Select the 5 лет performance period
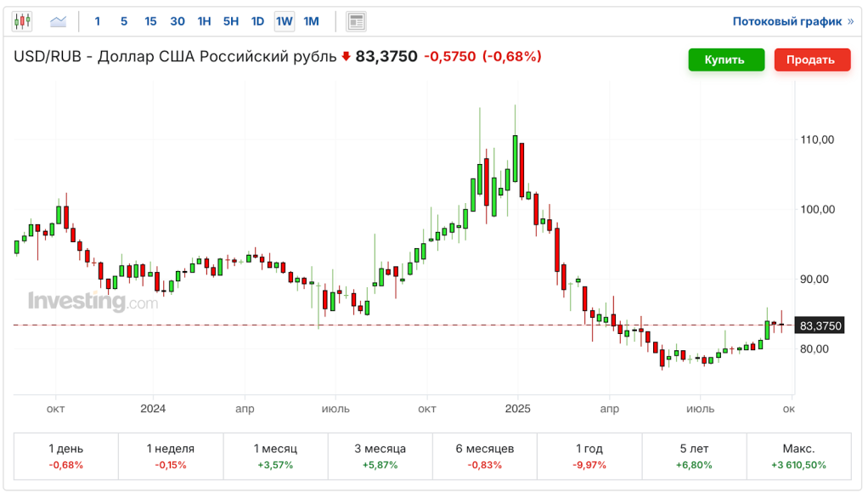This screenshot has width=868, height=498. pyautogui.click(x=694, y=456)
